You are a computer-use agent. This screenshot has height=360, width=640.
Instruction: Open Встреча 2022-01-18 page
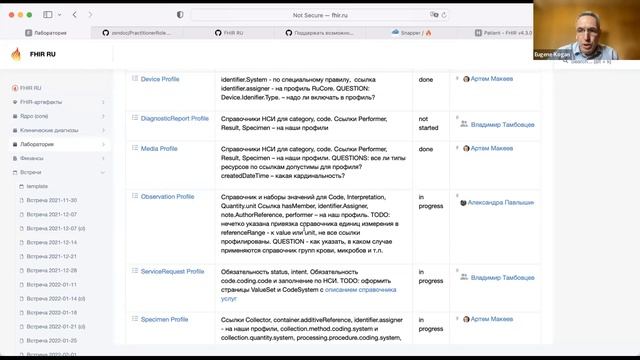[51, 313]
